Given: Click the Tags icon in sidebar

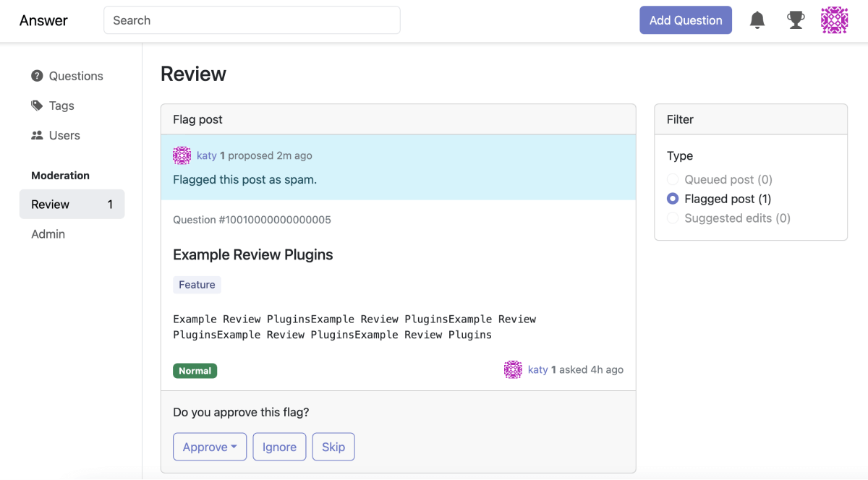Looking at the screenshot, I should [x=37, y=106].
